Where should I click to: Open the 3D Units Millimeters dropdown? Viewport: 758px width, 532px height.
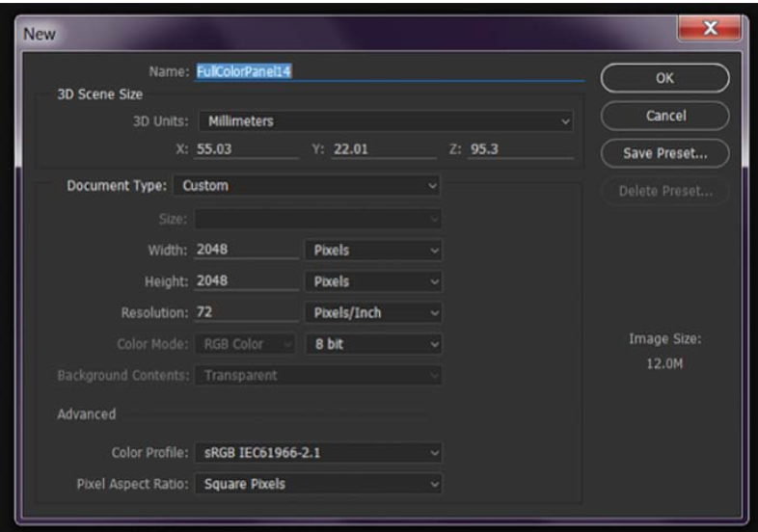click(384, 121)
